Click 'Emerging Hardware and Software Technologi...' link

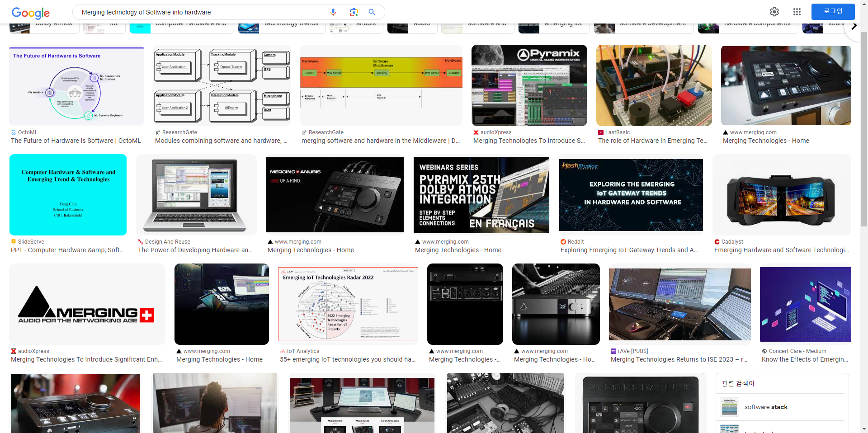tap(782, 250)
